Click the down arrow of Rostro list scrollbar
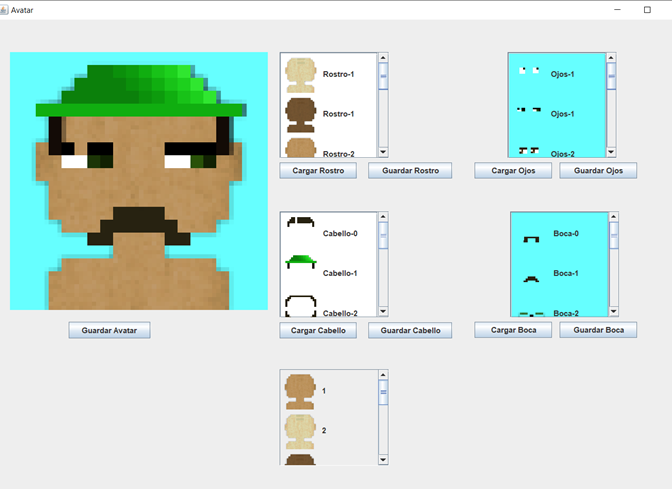Screen dimensions: 672x489 383,152
